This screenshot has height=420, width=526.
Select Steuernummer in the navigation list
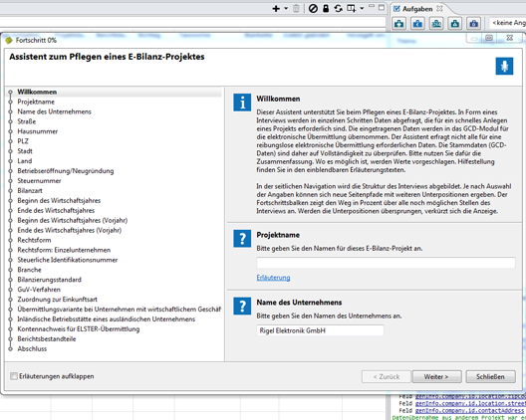point(39,181)
